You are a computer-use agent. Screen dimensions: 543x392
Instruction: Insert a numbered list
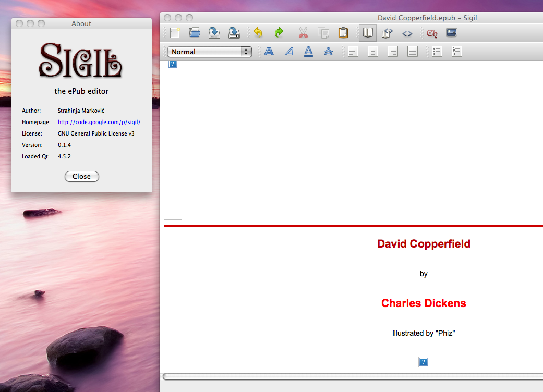(457, 52)
